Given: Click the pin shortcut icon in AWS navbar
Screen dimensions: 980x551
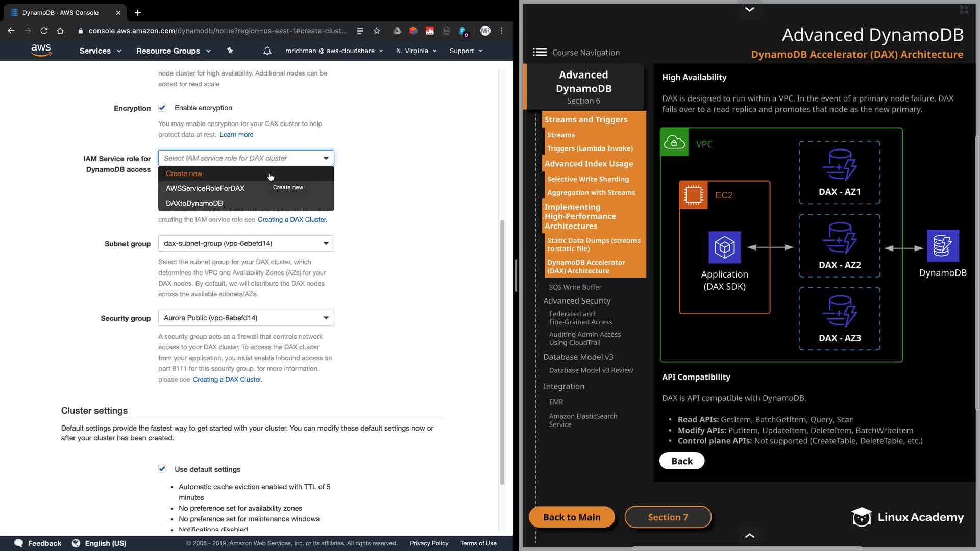Looking at the screenshot, I should tap(230, 51).
